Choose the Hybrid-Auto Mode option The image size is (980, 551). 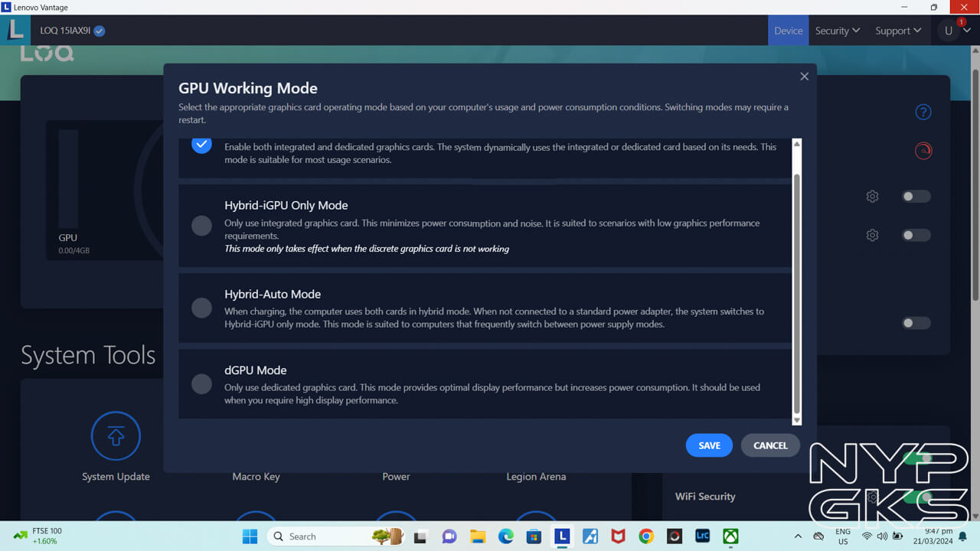(x=201, y=308)
